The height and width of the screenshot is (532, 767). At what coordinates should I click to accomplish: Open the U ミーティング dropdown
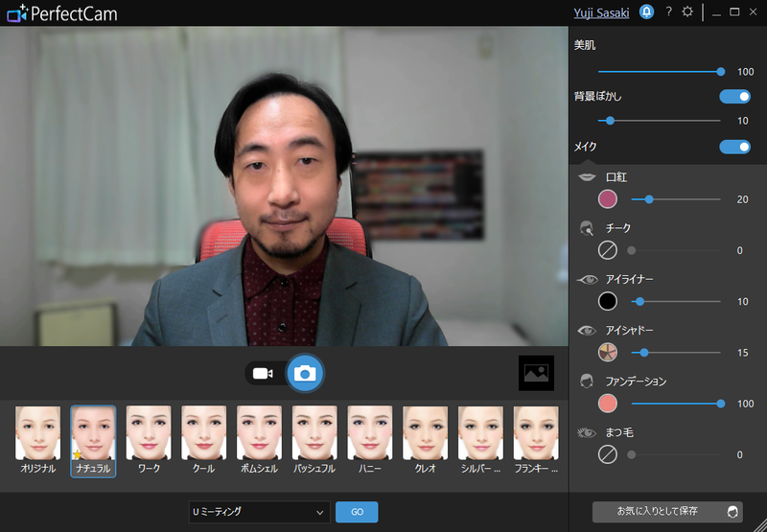coord(259,512)
